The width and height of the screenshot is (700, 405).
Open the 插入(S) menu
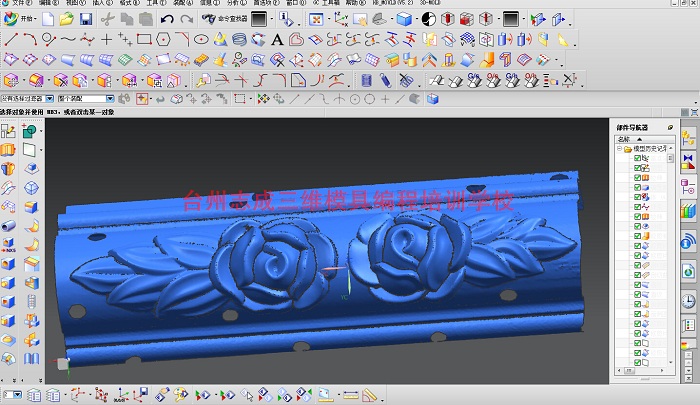click(102, 2)
